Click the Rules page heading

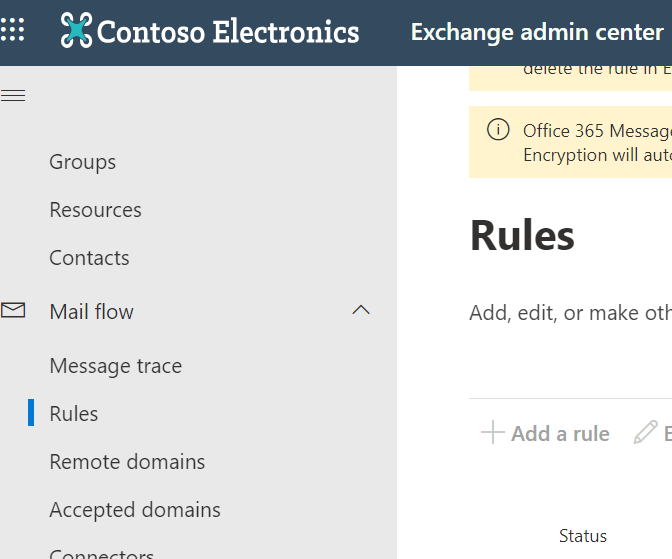tap(522, 235)
